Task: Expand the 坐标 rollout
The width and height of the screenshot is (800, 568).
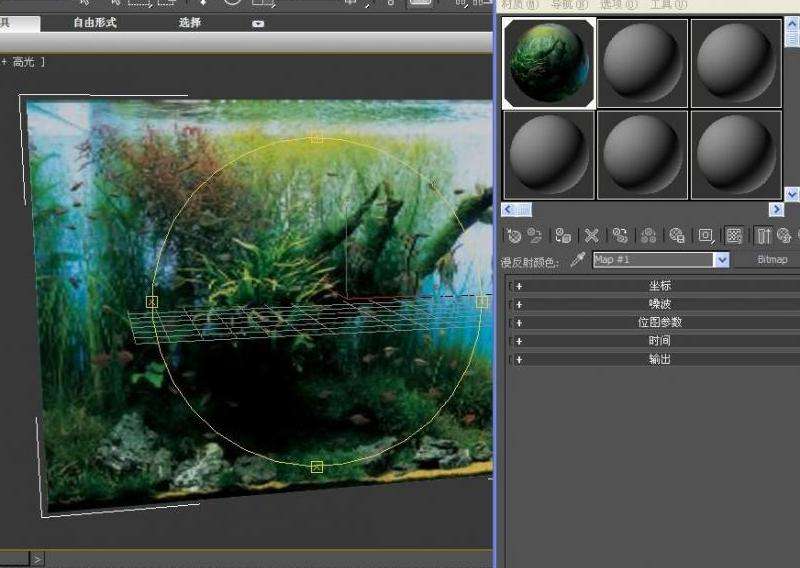Action: point(659,286)
